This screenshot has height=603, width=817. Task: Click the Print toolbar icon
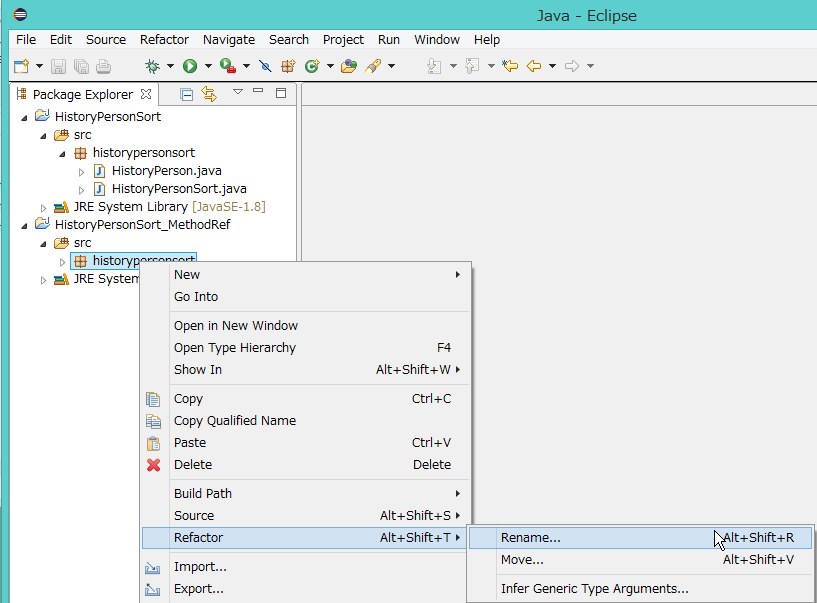103,66
